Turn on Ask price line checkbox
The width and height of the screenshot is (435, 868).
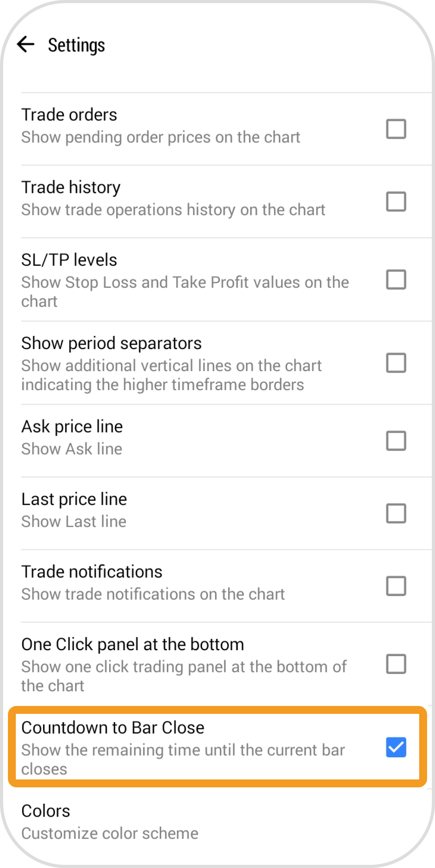tap(396, 441)
